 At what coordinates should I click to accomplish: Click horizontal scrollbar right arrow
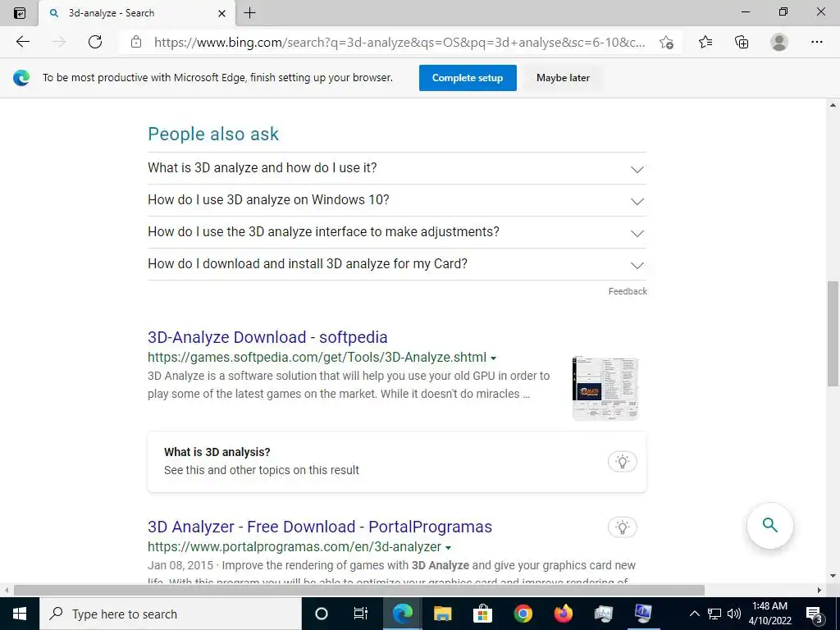[819, 591]
